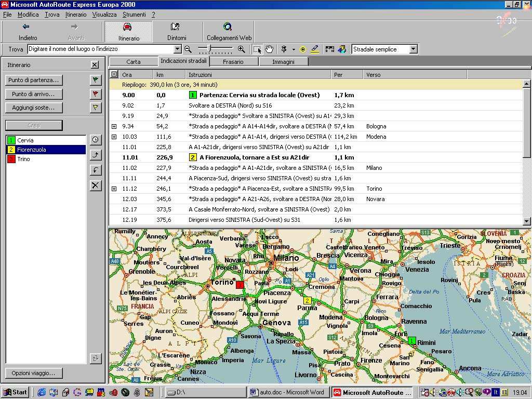Viewport: 532px width, 399px height.
Task: Click the yellow flag stopover icon
Action: (96, 108)
